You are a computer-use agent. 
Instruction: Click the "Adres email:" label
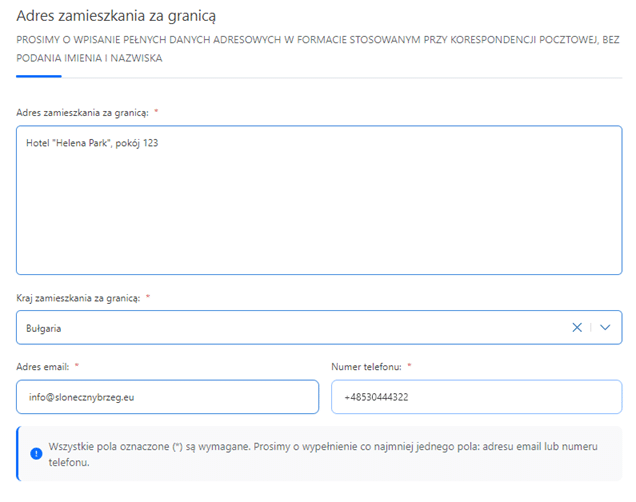pyautogui.click(x=43, y=367)
